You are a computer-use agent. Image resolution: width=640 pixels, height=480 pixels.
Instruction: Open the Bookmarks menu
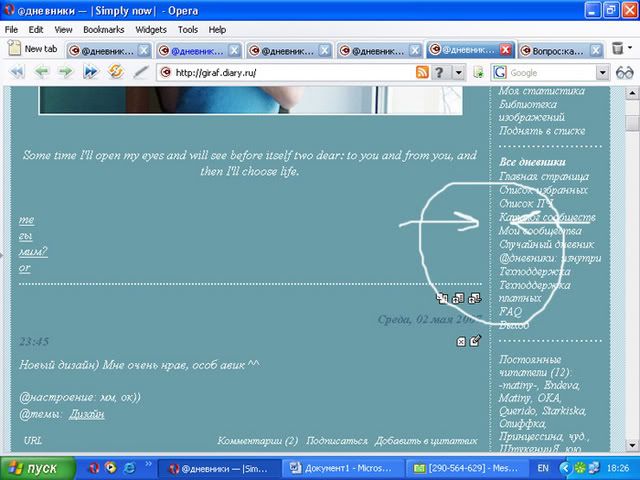pyautogui.click(x=104, y=30)
